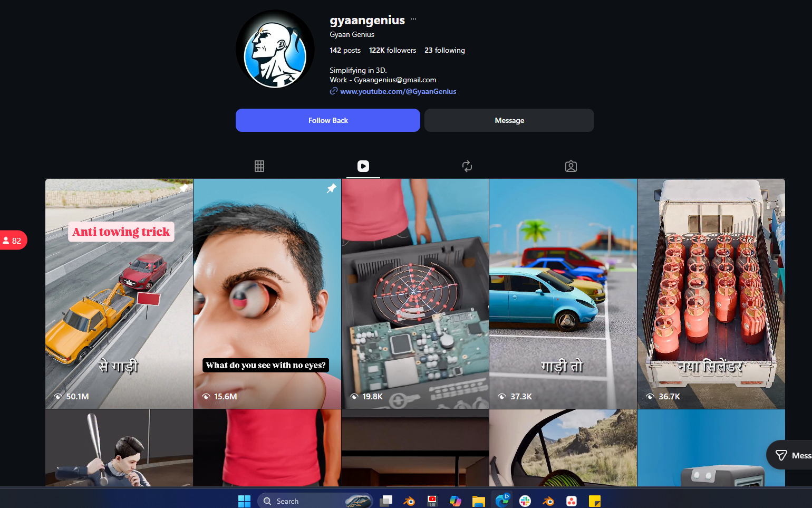The width and height of the screenshot is (812, 508).
Task: Open the parked cars reel with 37.3K views
Action: (x=563, y=294)
